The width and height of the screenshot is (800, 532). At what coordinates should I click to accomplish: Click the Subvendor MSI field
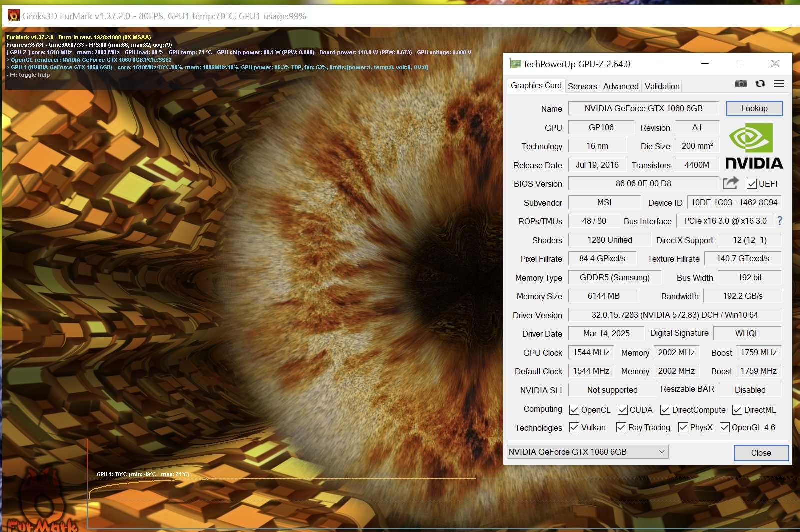coord(604,202)
